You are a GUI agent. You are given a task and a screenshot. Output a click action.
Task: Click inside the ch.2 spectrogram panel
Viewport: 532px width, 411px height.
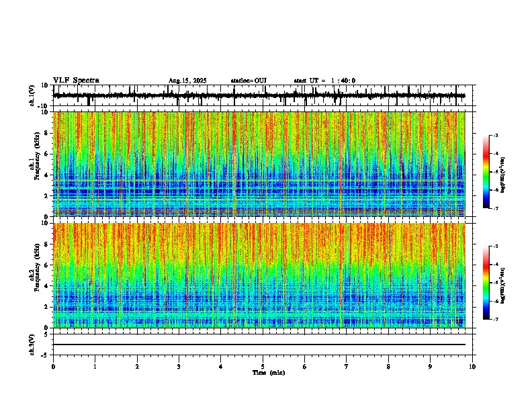coord(259,275)
